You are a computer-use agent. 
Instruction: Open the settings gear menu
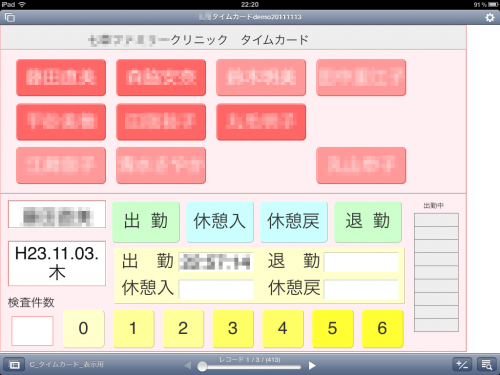pyautogui.click(x=489, y=17)
